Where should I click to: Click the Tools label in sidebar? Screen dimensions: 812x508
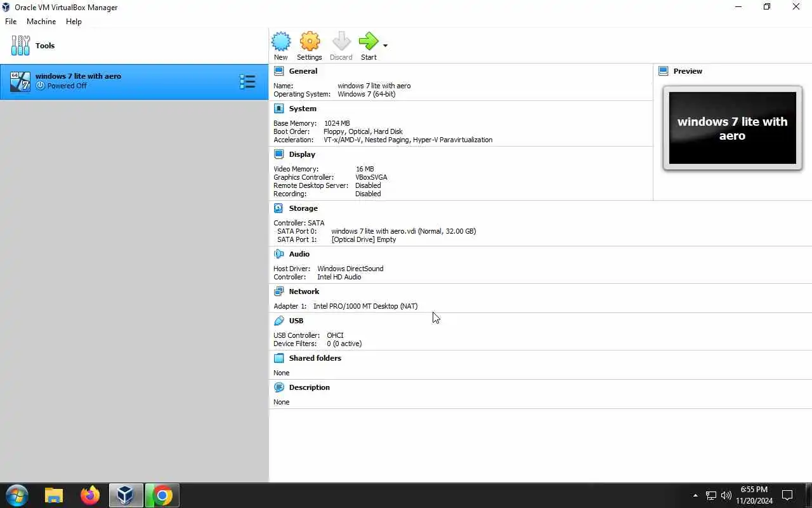tap(45, 46)
